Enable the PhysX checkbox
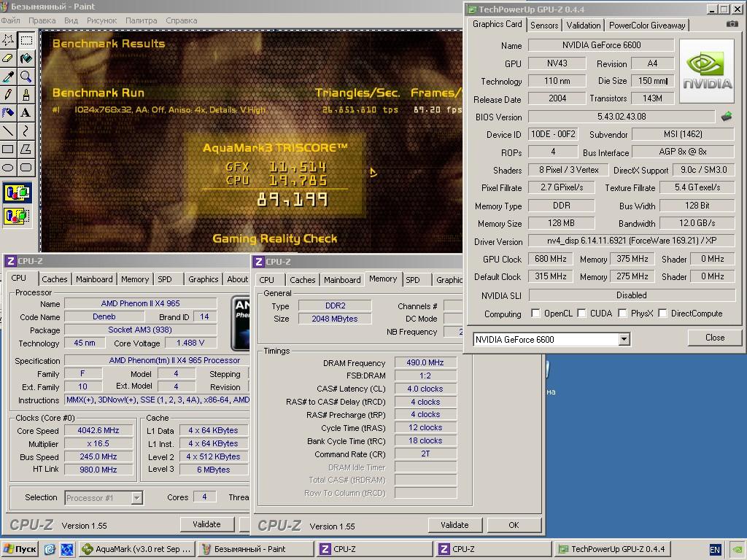 point(622,314)
